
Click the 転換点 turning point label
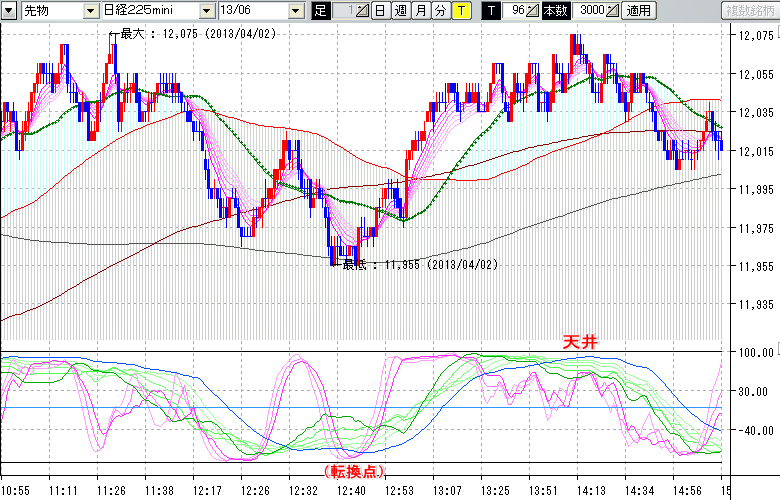(355, 470)
